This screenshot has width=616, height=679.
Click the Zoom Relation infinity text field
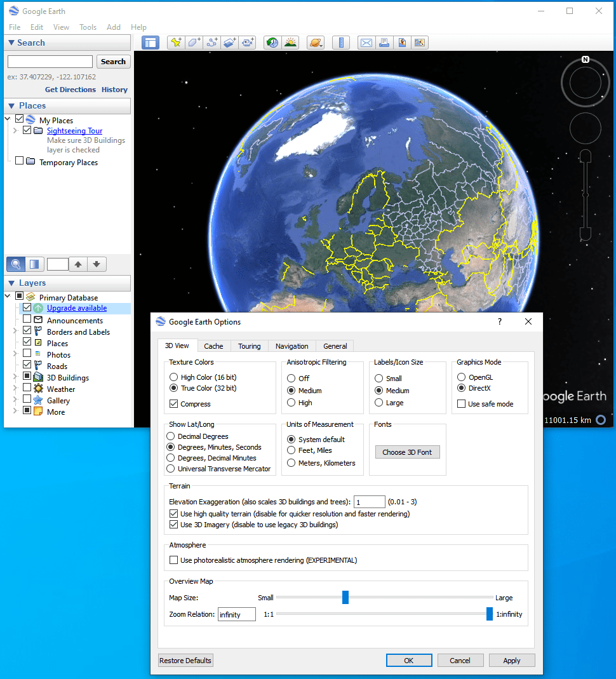[x=237, y=614]
